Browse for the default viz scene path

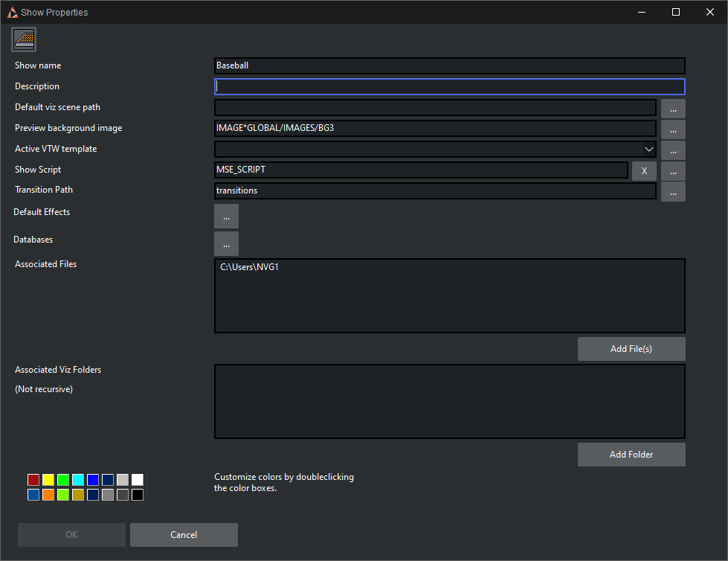(x=672, y=109)
